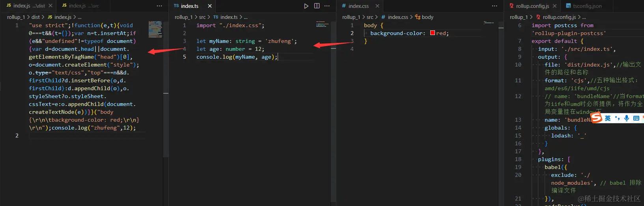644x206 pixels.
Task: Open rollup_1 breadcrumb in rollup.config.js editor
Action: (519, 17)
